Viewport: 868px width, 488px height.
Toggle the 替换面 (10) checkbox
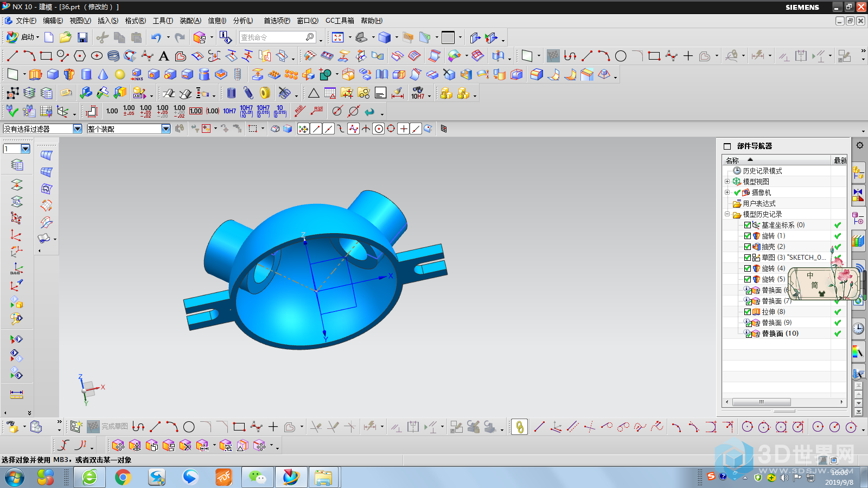coord(749,335)
